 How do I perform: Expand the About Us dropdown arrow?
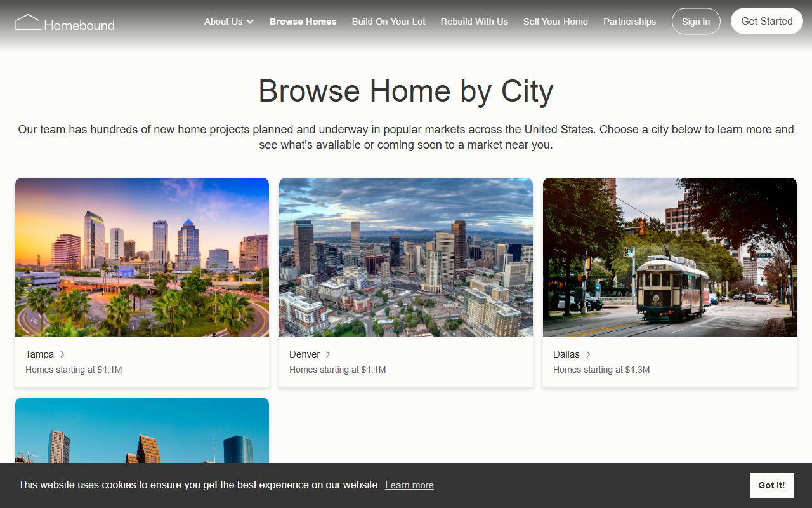(x=250, y=22)
